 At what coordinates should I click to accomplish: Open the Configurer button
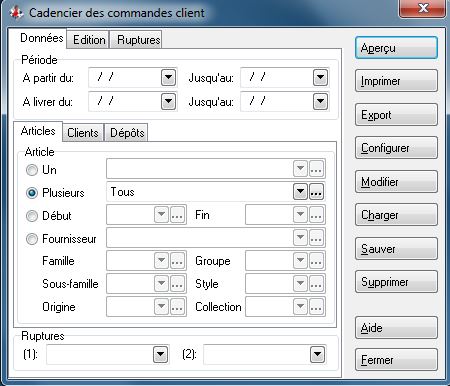point(396,148)
